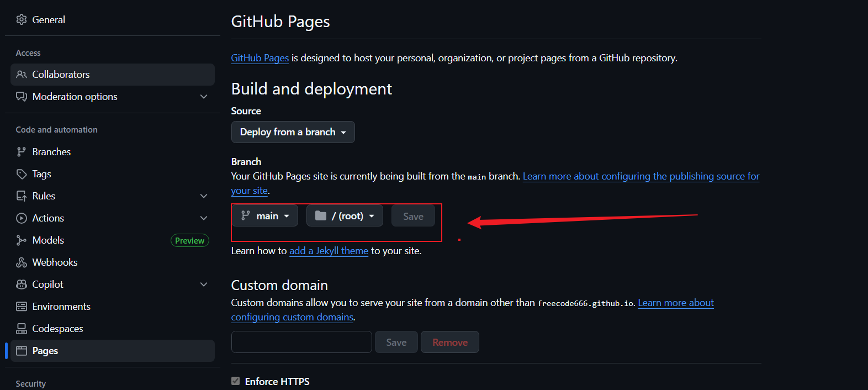Viewport: 868px width, 390px height.
Task: Click the Codespaces icon in sidebar
Action: (22, 329)
